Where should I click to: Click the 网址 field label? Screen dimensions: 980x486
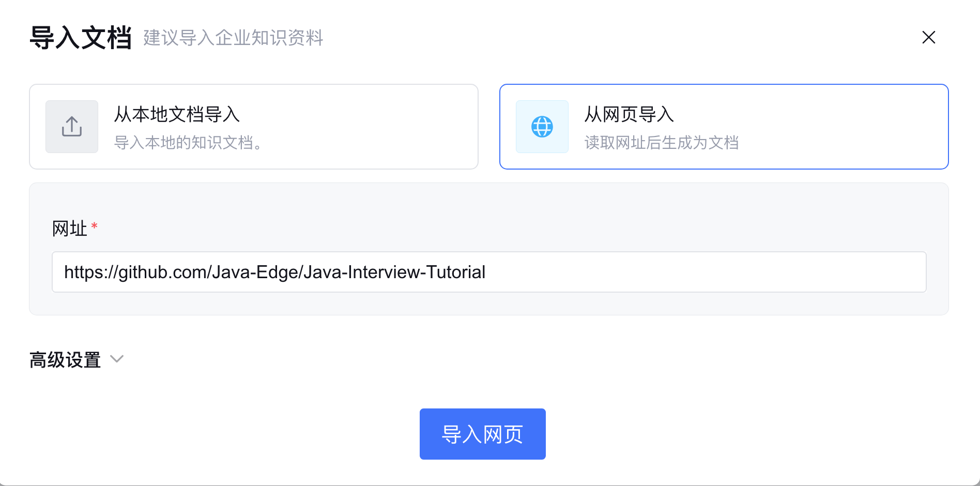coord(69,229)
